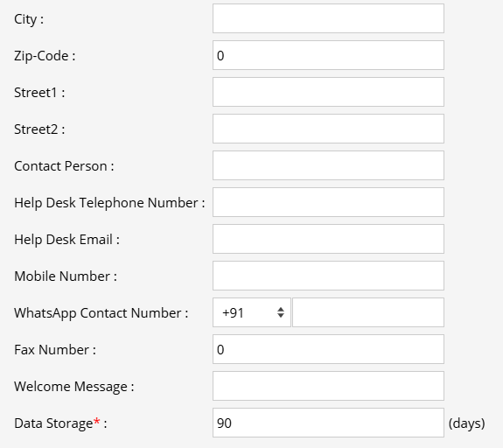
Task: Focus the City input field
Action: (x=328, y=18)
